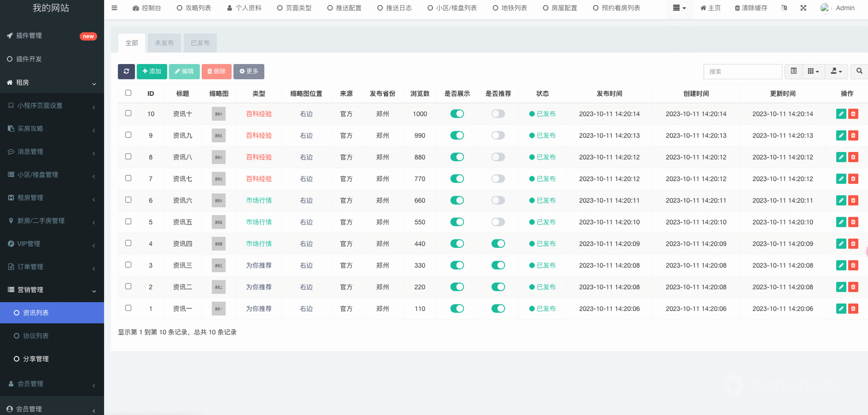Enable 是否推荐 switch for 资讯七

click(498, 179)
